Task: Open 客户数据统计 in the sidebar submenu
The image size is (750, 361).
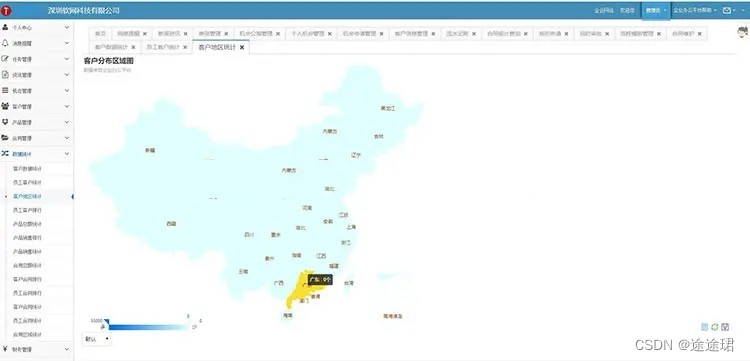Action: tap(27, 169)
